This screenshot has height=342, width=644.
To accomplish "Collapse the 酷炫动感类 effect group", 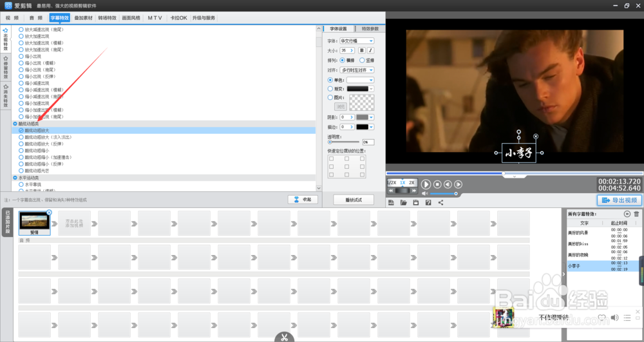I will [15, 124].
